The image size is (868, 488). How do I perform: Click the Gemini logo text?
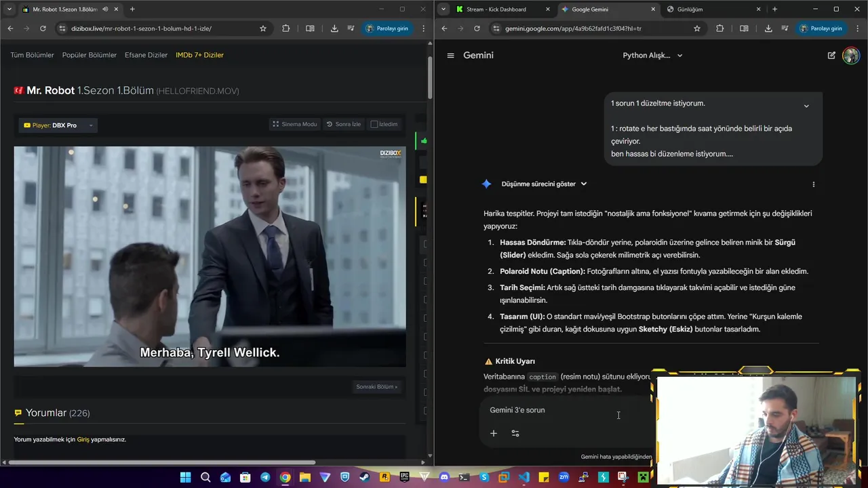478,56
